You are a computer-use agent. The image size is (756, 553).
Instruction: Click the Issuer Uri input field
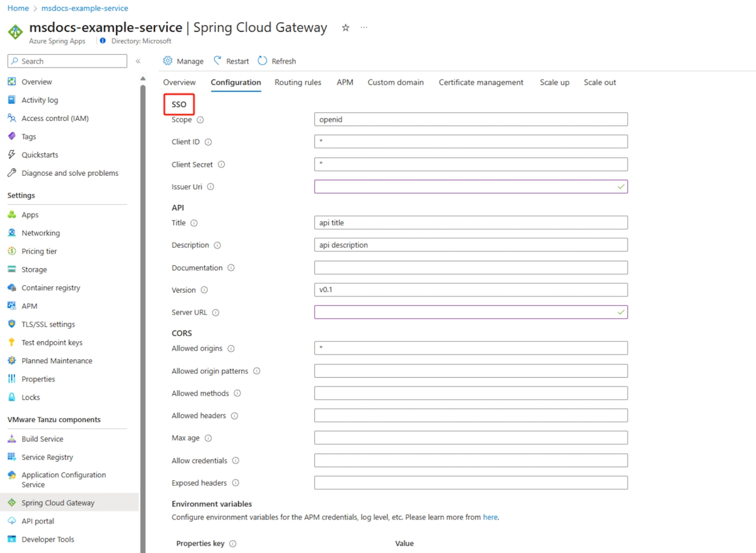(471, 187)
